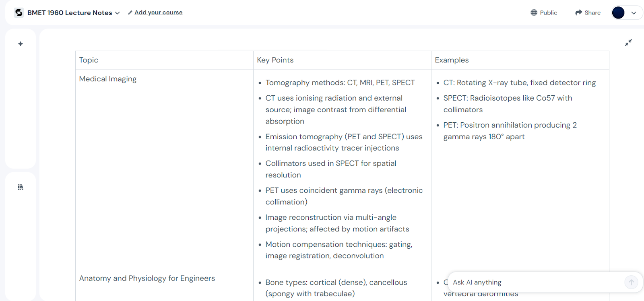Expand the account dropdown chevron
The height and width of the screenshot is (301, 644).
coord(634,13)
